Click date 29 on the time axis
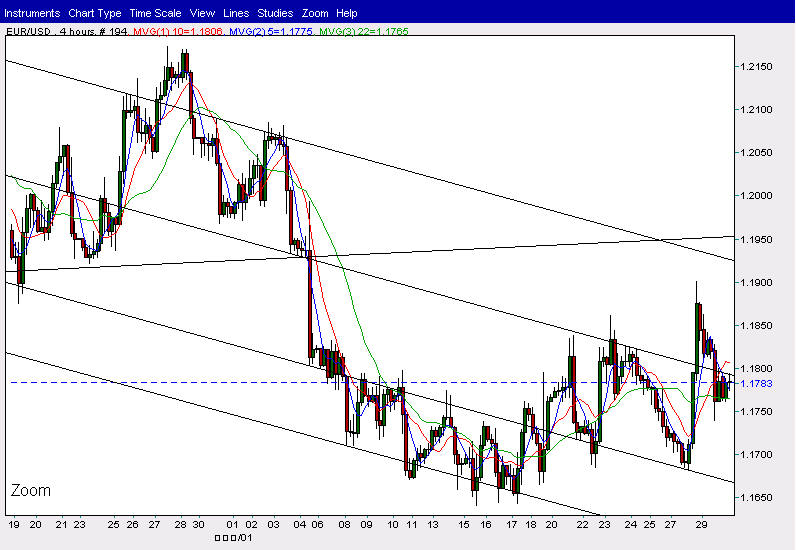The width and height of the screenshot is (796, 550). point(702,525)
